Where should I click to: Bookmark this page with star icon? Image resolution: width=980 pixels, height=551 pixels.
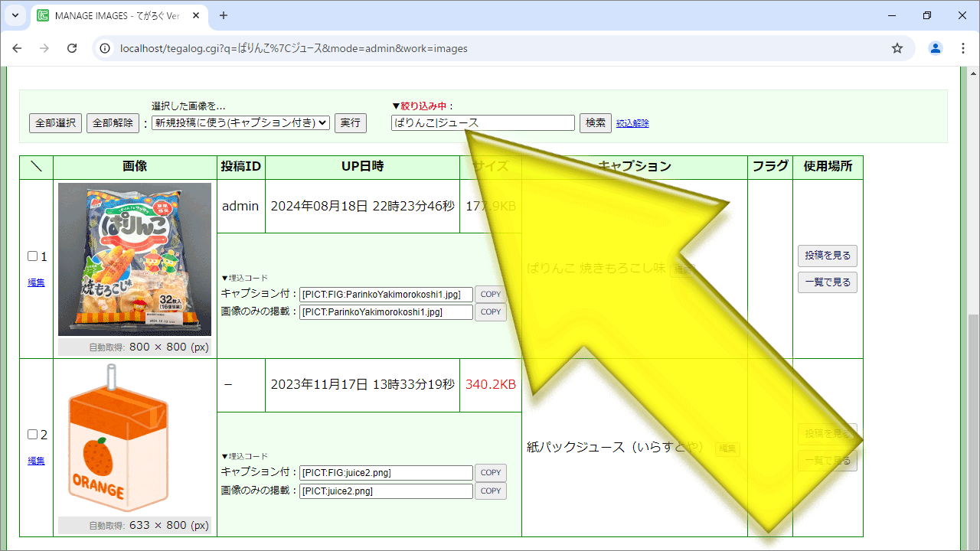(x=897, y=48)
